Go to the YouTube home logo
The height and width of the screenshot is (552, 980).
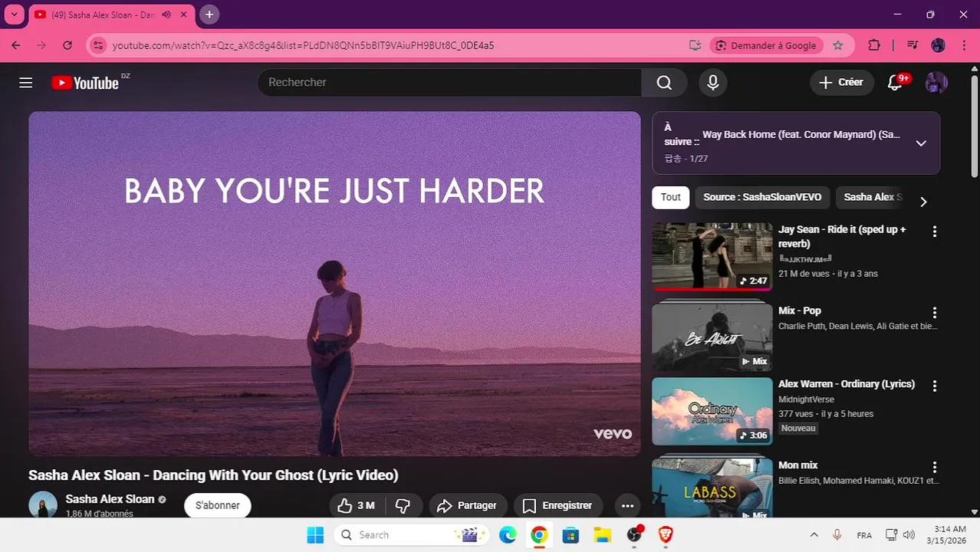(85, 83)
